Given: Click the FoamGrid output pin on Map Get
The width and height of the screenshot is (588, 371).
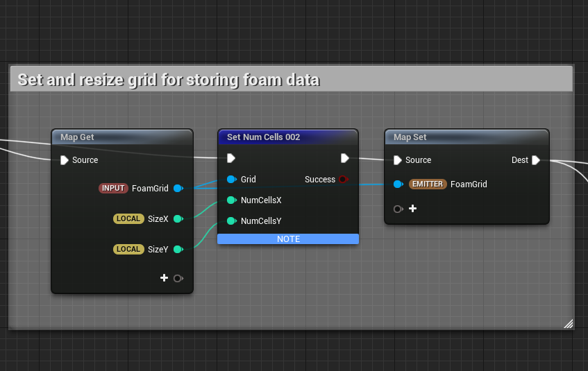Looking at the screenshot, I should pyautogui.click(x=178, y=188).
